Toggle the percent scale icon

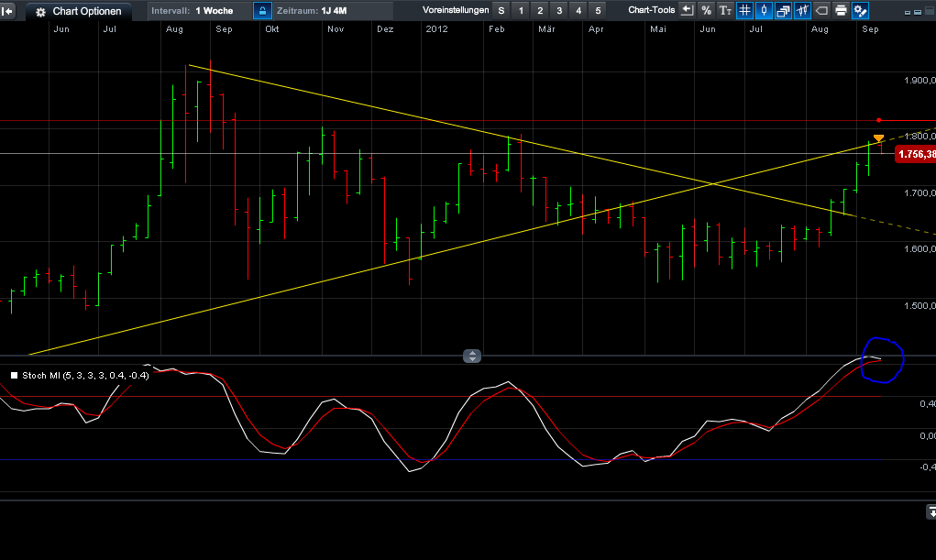click(x=706, y=10)
